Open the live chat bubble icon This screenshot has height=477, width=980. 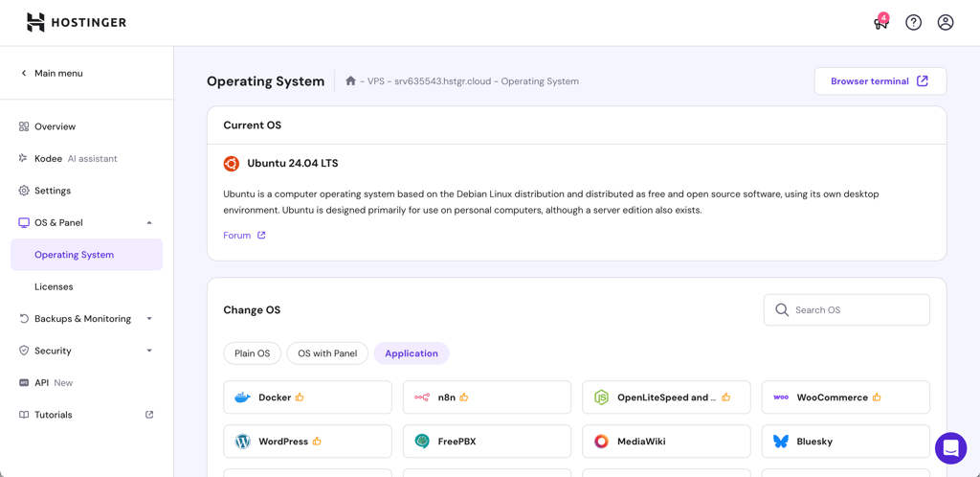pyautogui.click(x=950, y=448)
